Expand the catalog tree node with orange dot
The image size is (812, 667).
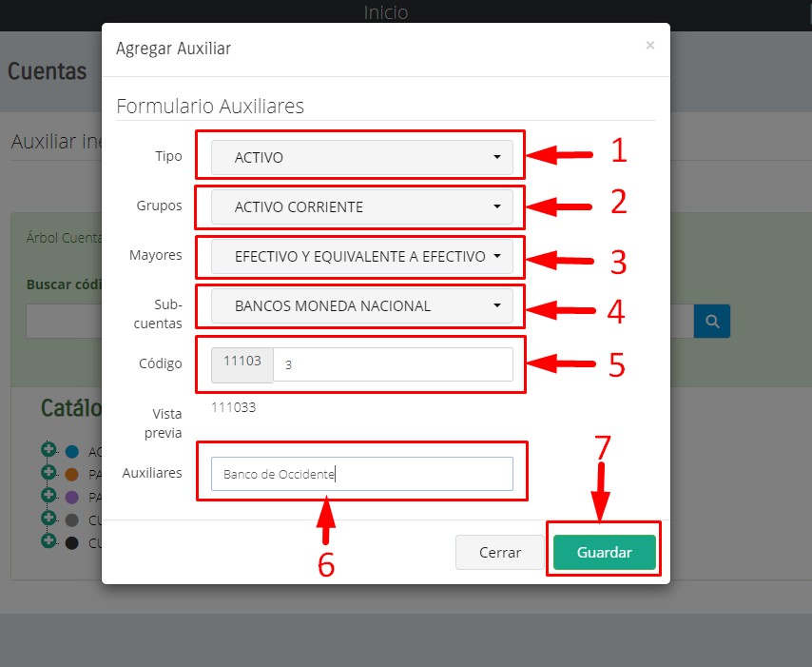pyautogui.click(x=48, y=472)
